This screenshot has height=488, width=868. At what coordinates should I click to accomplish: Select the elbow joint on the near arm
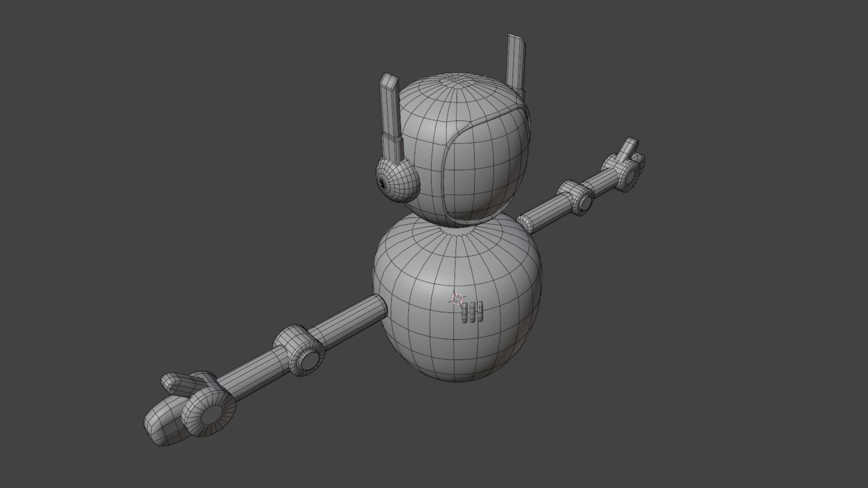pyautogui.click(x=300, y=350)
